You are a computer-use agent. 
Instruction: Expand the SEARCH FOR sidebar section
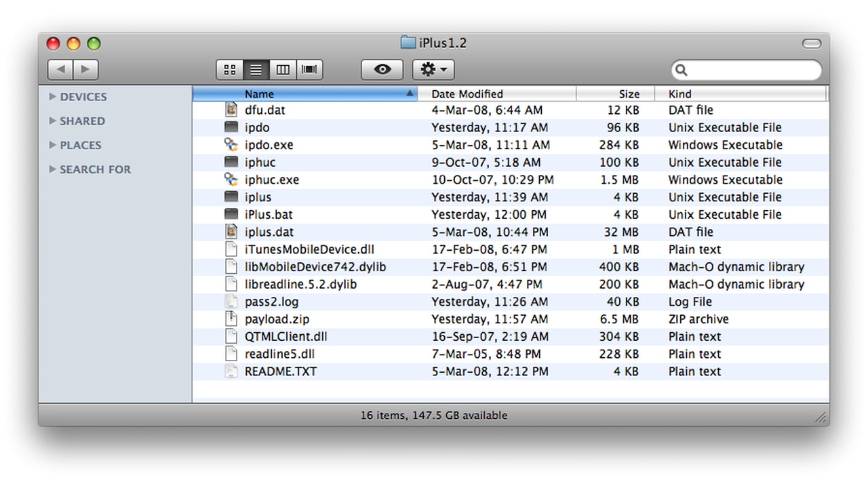click(x=53, y=169)
